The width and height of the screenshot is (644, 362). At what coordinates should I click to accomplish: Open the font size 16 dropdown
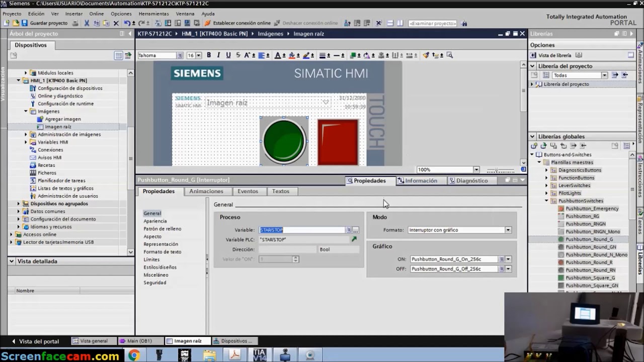click(x=199, y=55)
